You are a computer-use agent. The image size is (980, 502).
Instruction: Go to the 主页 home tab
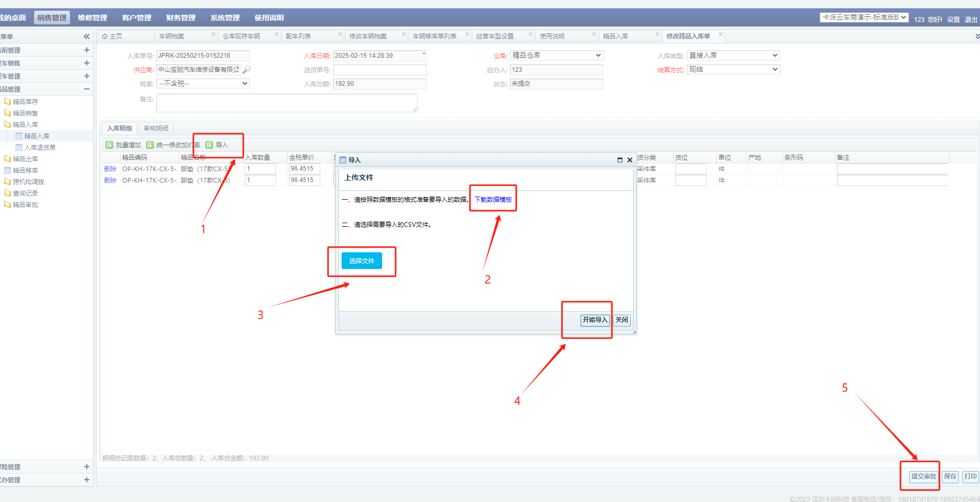tap(112, 36)
